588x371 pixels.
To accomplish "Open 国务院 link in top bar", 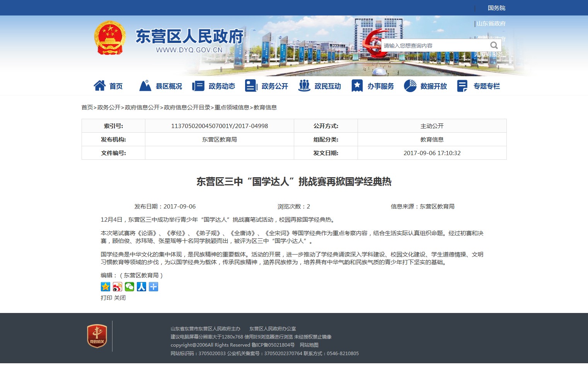I will [x=496, y=8].
